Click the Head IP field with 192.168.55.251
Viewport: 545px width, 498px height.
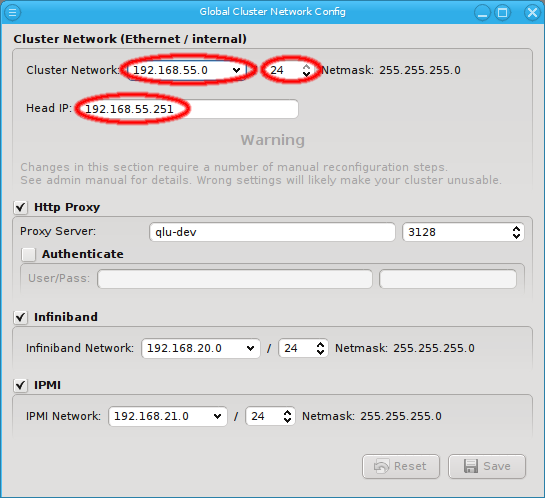pos(187,109)
